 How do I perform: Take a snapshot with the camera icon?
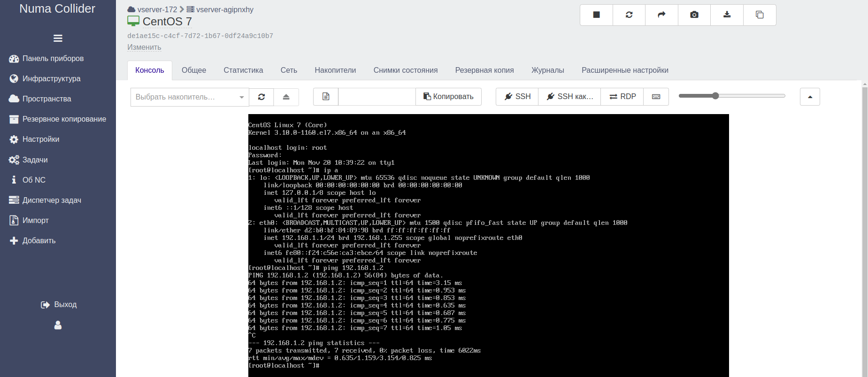[x=694, y=15]
